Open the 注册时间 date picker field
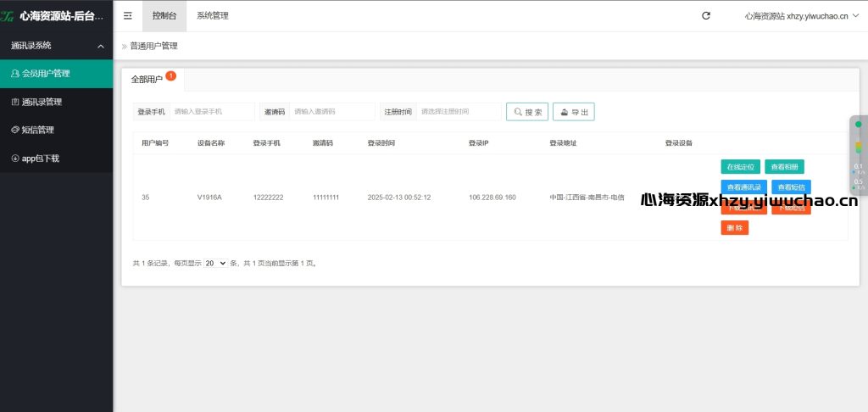868x412 pixels. pos(459,112)
